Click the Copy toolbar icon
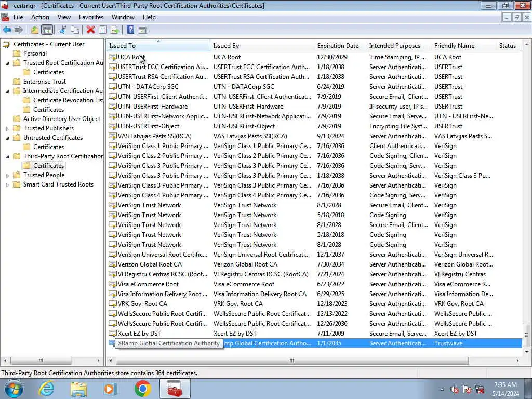 pos(75,30)
